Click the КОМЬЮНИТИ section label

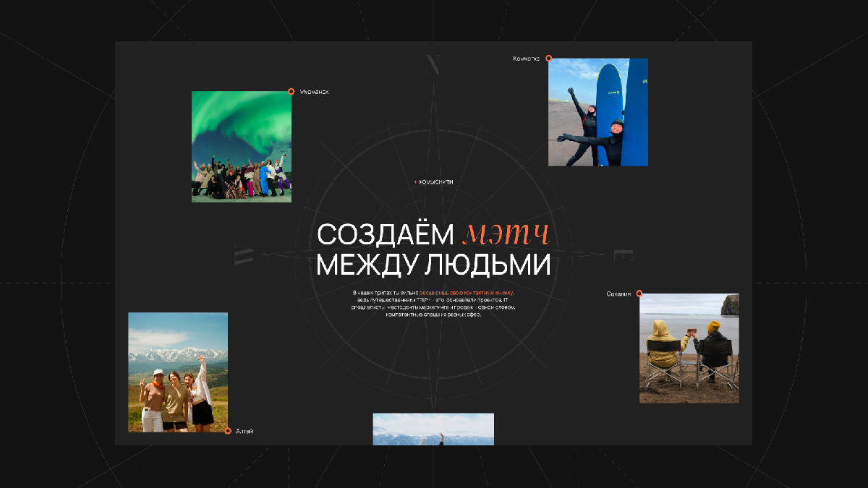(436, 182)
